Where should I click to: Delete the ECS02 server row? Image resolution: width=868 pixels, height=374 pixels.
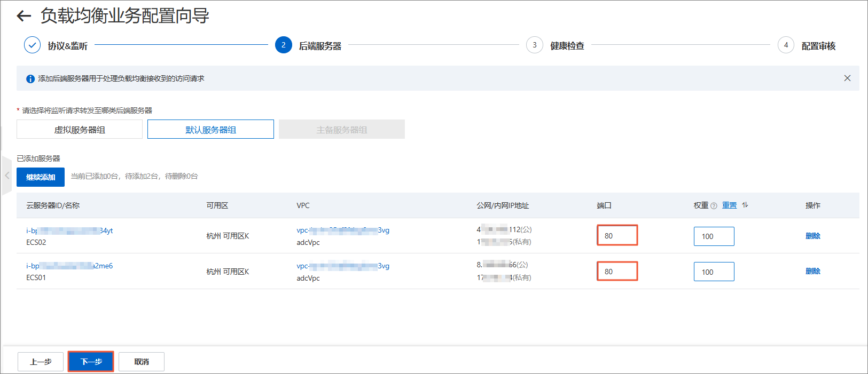tap(812, 236)
